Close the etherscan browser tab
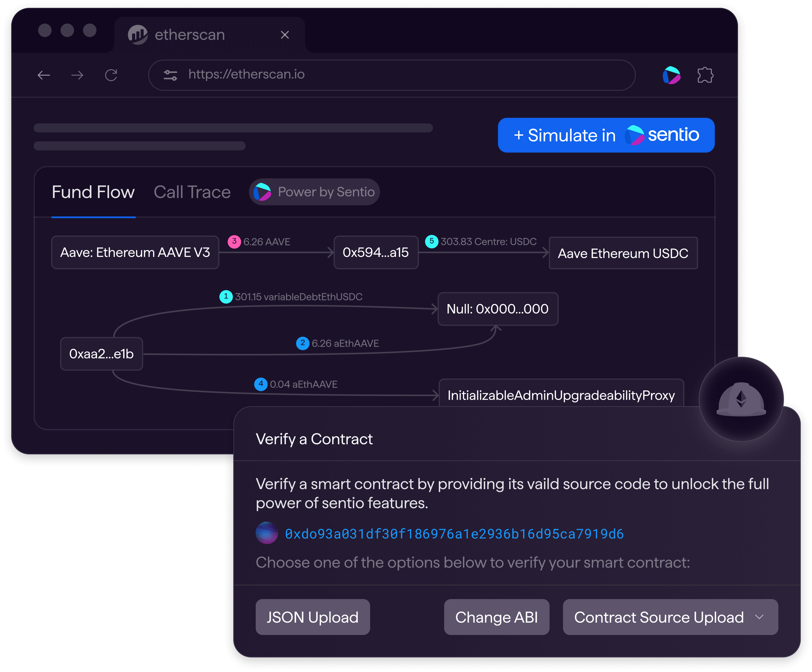 click(x=285, y=35)
